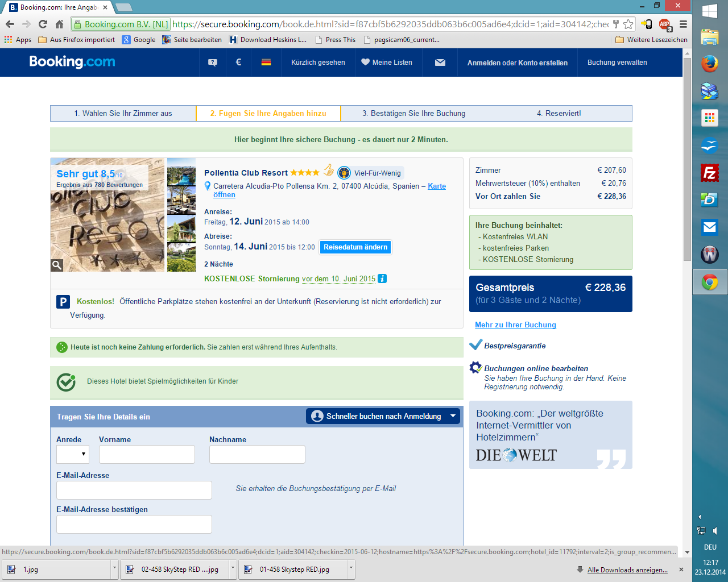Viewport: 728px width, 582px height.
Task: Click the euro currency selector icon
Action: point(238,63)
